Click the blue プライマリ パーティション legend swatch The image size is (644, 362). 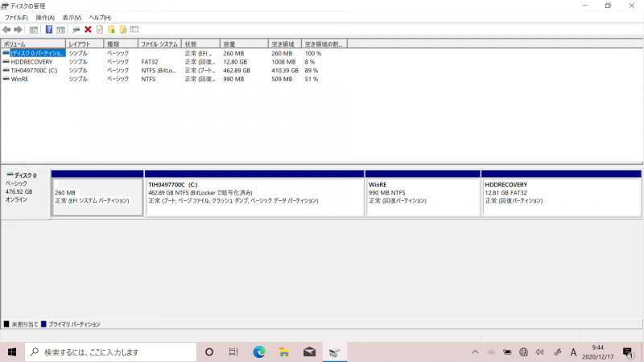43,324
